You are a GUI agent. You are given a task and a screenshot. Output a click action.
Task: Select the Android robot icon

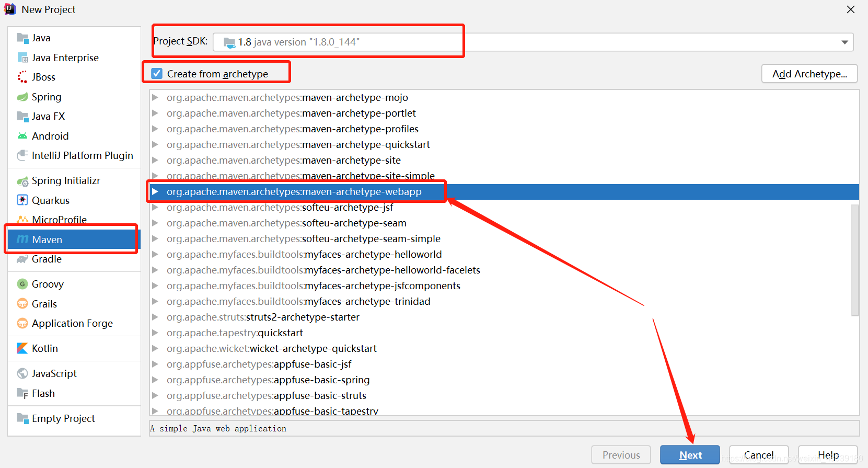click(22, 136)
